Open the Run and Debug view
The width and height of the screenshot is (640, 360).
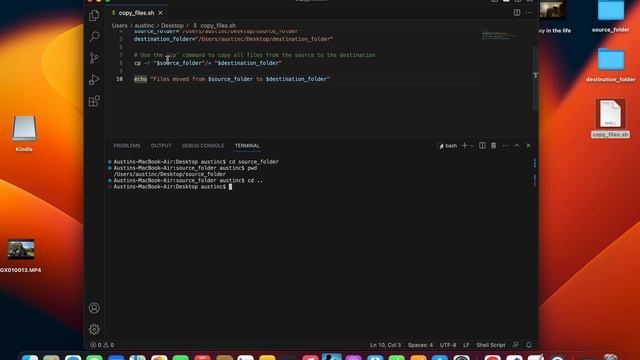point(94,79)
